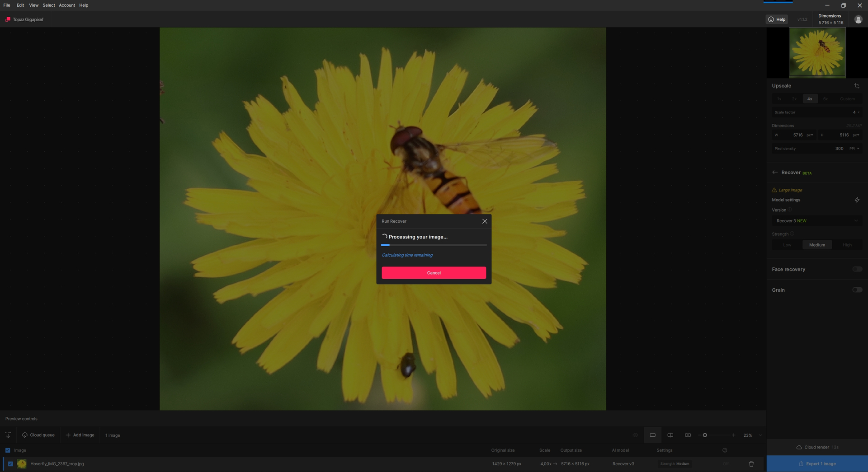Uncheck the Hoverfly_IMG_2397_crop.jpg checkbox
868x472 pixels.
[10, 464]
